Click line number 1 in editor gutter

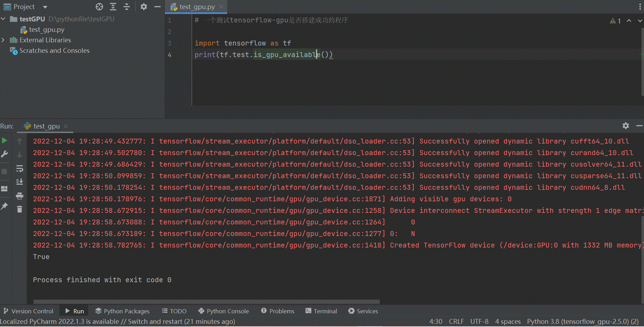pos(169,20)
